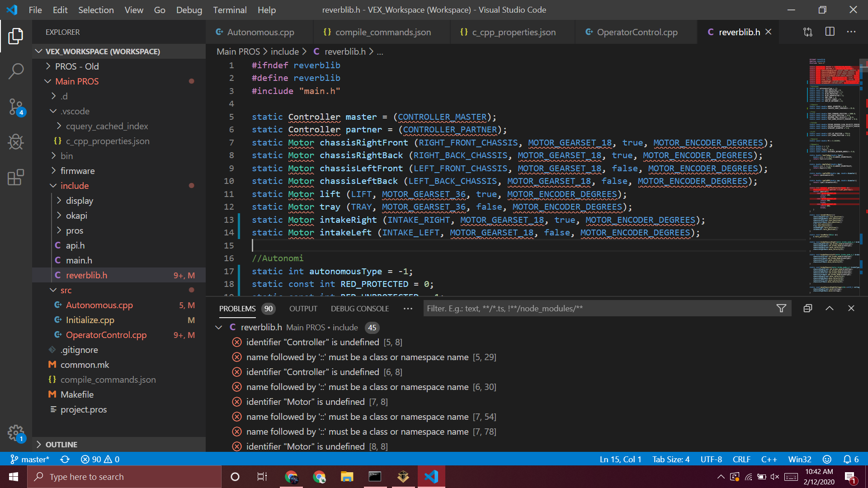Image resolution: width=868 pixels, height=488 pixels.
Task: Open the terminal app on the taskbar
Action: [x=375, y=477]
